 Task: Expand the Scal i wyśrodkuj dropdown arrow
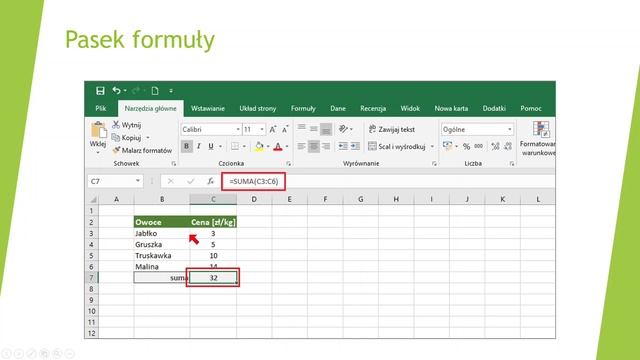(x=432, y=147)
